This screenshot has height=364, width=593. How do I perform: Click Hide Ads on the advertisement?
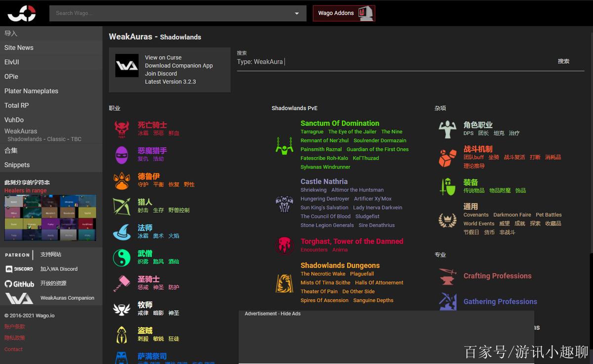pyautogui.click(x=291, y=314)
